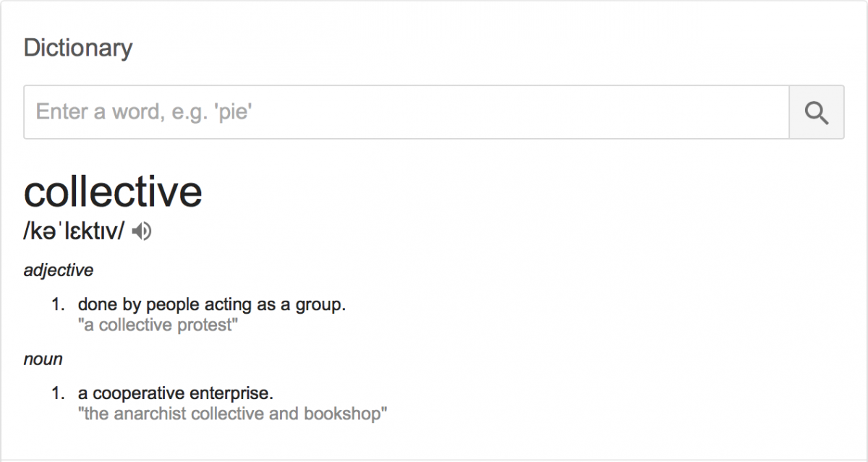Click the headword 'collective'
The height and width of the screenshot is (462, 868).
tap(113, 192)
